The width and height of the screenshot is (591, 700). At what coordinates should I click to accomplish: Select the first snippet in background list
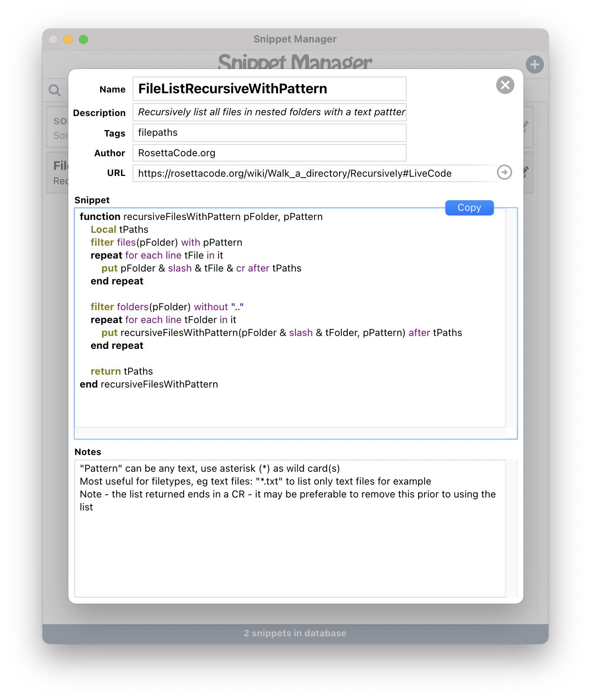point(58,127)
